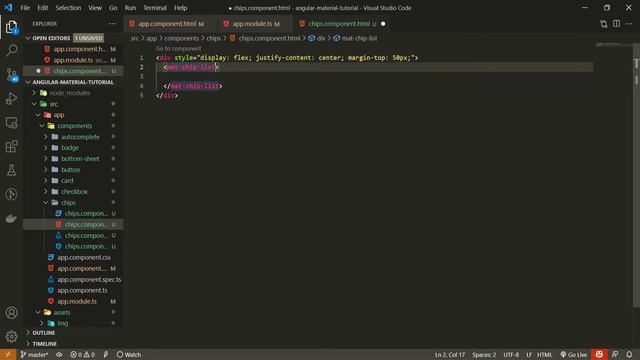Click the chips breadcrumb segment
The height and width of the screenshot is (360, 640).
[x=213, y=38]
